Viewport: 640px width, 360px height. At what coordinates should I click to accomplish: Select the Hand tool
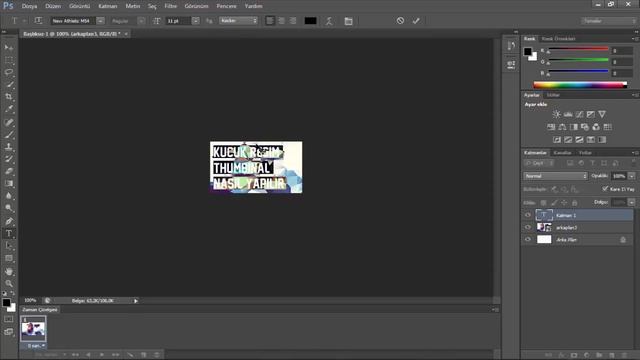[9, 271]
